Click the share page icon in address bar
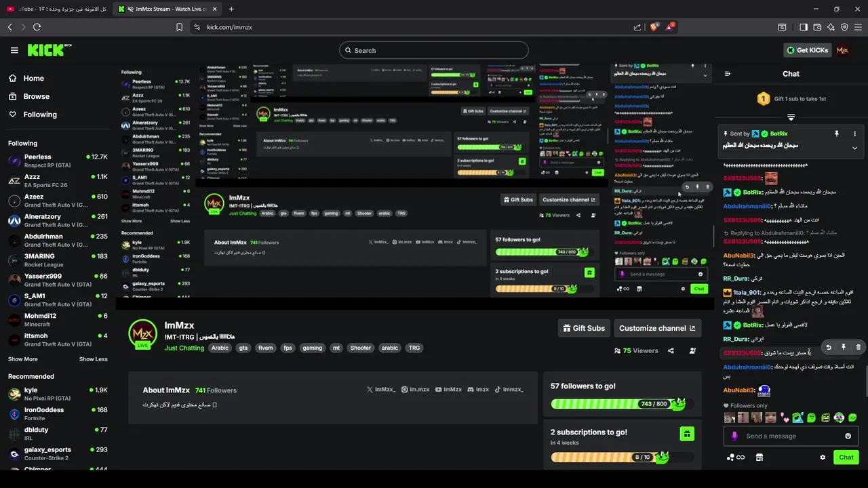This screenshot has width=868, height=488. [x=637, y=27]
